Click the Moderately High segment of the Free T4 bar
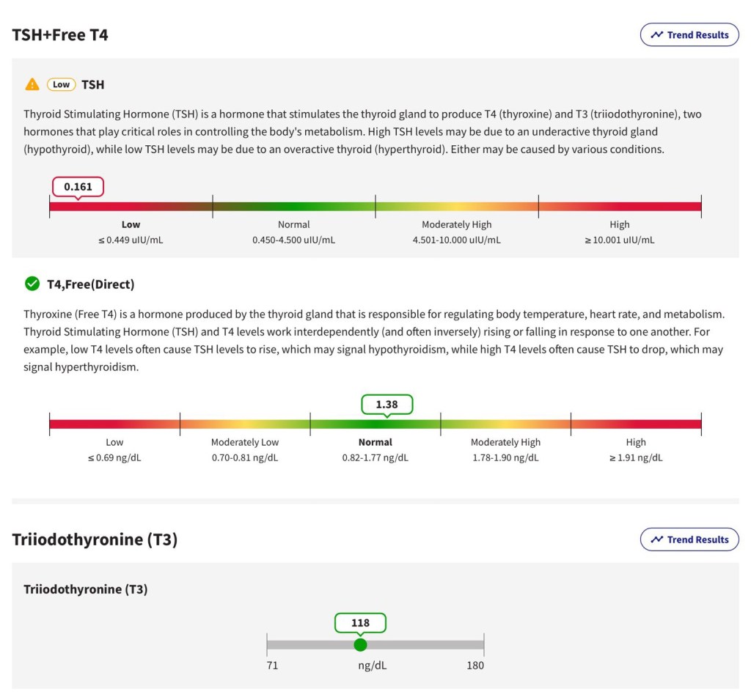Viewport: 751px width, 700px height. [505, 424]
